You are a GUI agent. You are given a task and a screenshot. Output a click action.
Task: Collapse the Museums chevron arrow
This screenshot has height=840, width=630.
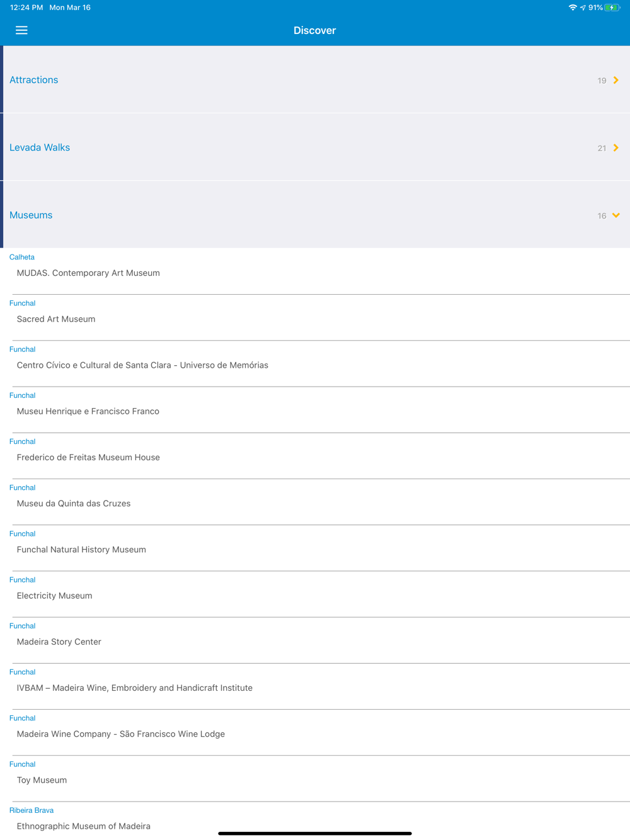[x=616, y=215]
